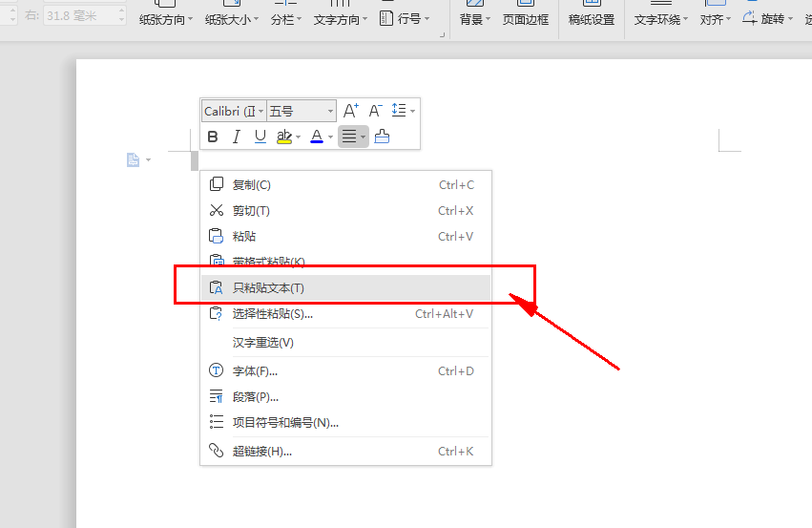Decrease font size with A- button
812x528 pixels.
(x=375, y=111)
